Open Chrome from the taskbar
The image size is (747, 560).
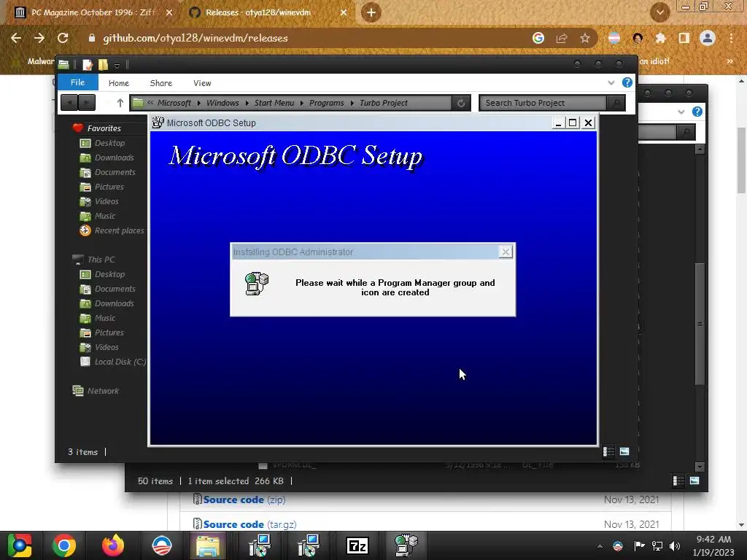64,545
